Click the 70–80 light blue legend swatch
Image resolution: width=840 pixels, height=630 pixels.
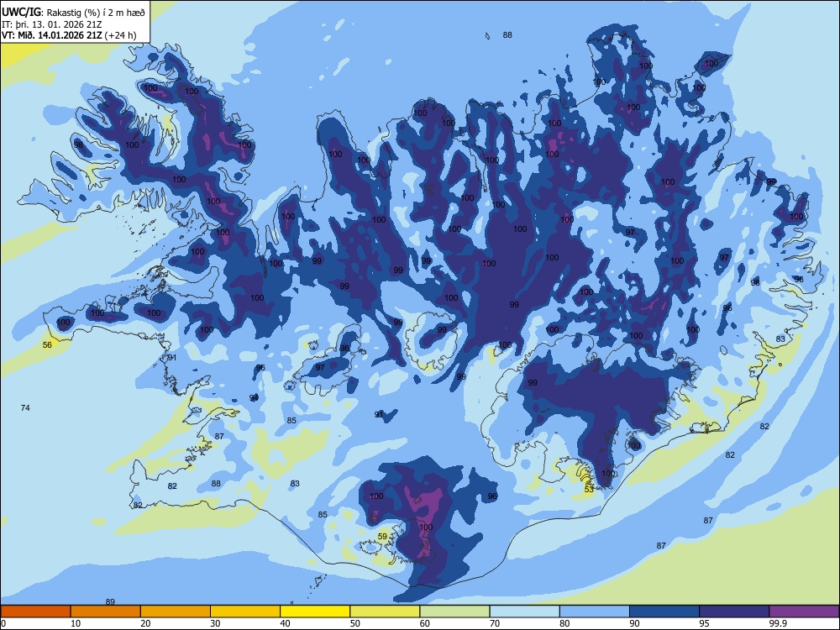tap(524, 612)
